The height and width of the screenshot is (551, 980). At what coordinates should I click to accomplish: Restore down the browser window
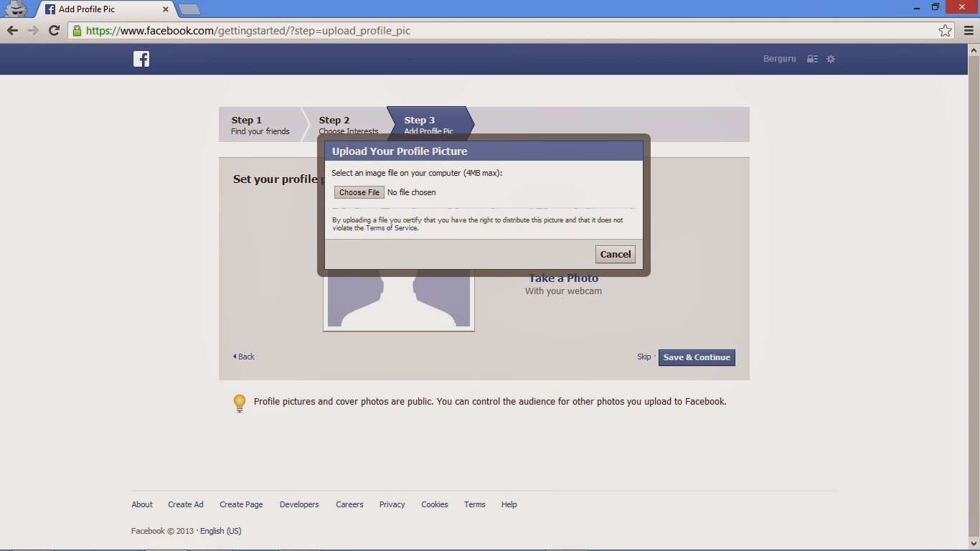(936, 7)
